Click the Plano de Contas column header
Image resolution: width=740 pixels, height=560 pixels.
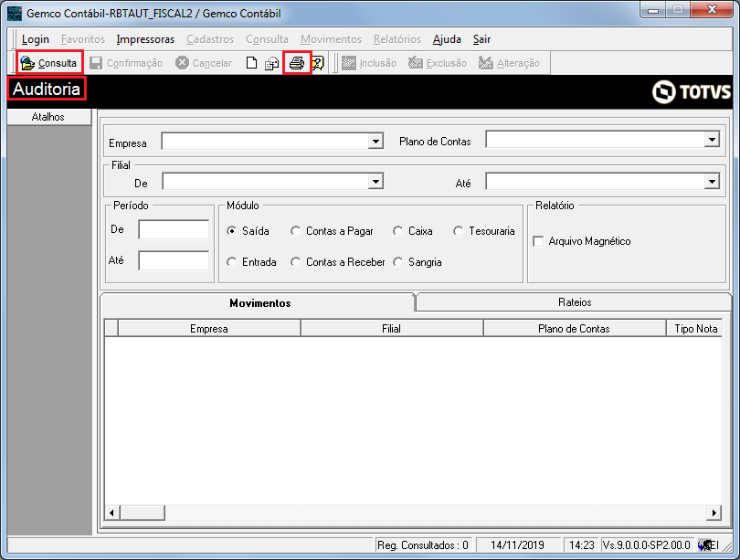click(574, 328)
